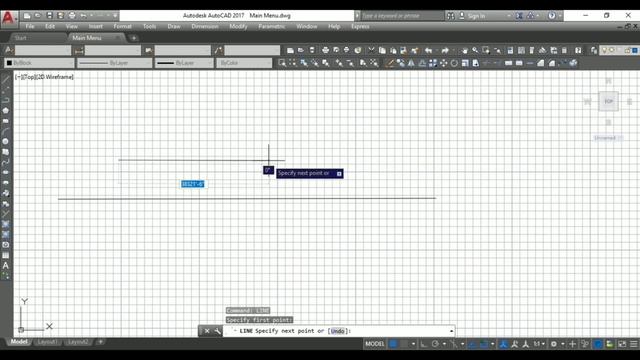Select the Table tool in the left toolbar
This screenshot has width=640, height=360.
(6, 255)
